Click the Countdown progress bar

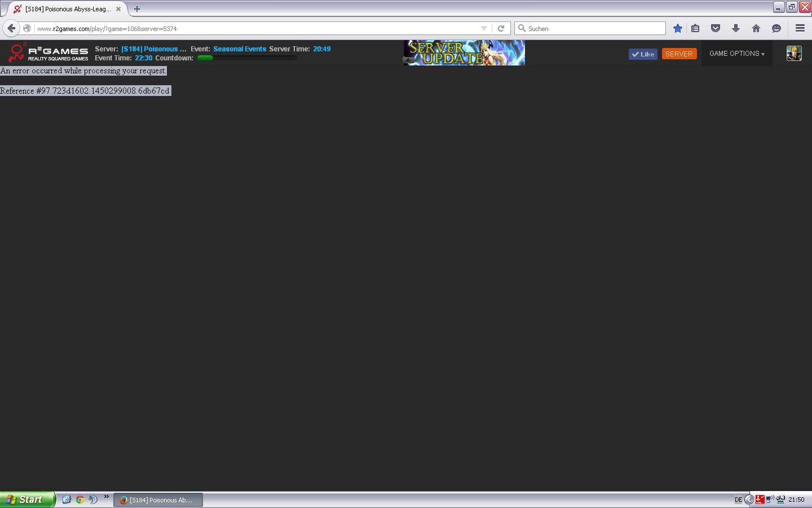246,58
